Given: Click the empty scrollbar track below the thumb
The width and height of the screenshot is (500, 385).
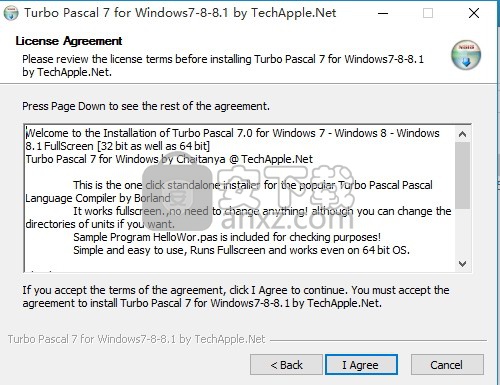Looking at the screenshot, I should pos(462,233).
